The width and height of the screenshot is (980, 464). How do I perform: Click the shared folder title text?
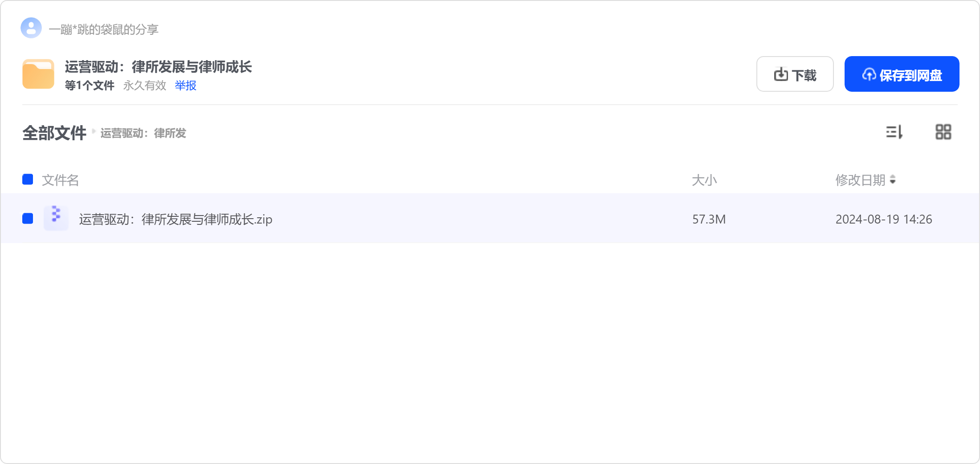point(158,67)
